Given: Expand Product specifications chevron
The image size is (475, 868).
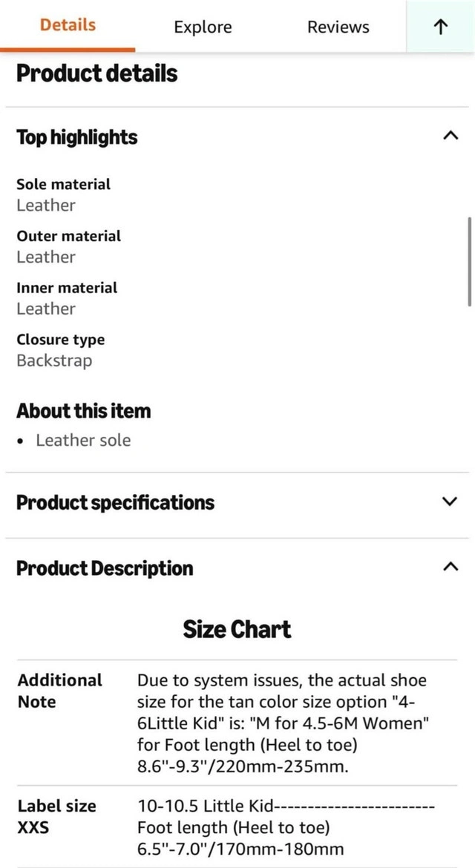Looking at the screenshot, I should click(449, 502).
